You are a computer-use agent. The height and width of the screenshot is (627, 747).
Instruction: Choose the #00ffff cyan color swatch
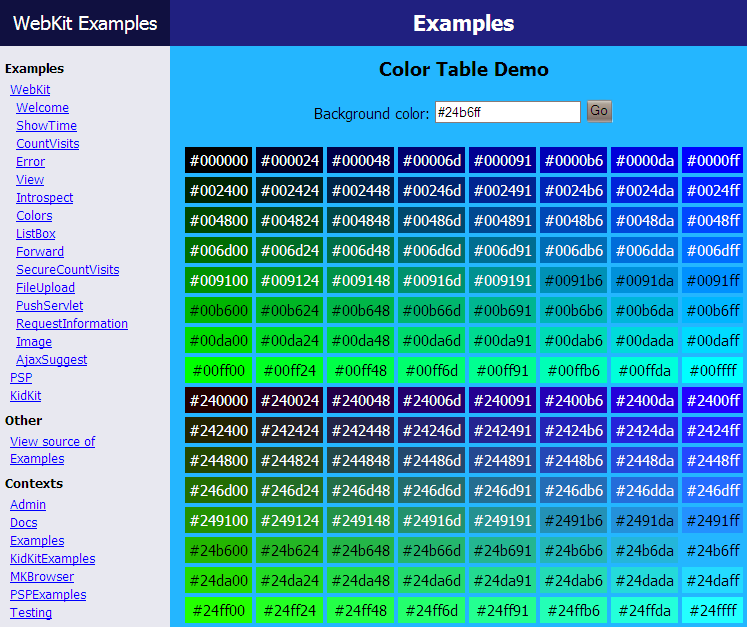point(713,371)
